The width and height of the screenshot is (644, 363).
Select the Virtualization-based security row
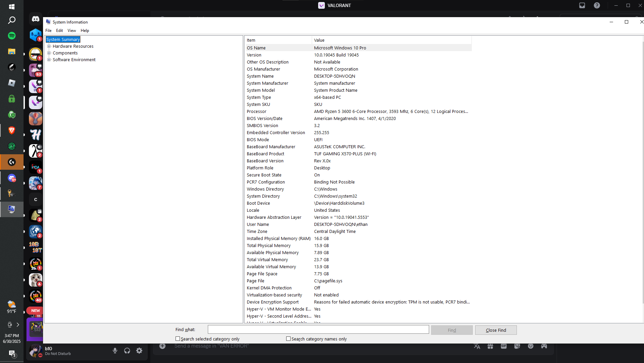358,295
